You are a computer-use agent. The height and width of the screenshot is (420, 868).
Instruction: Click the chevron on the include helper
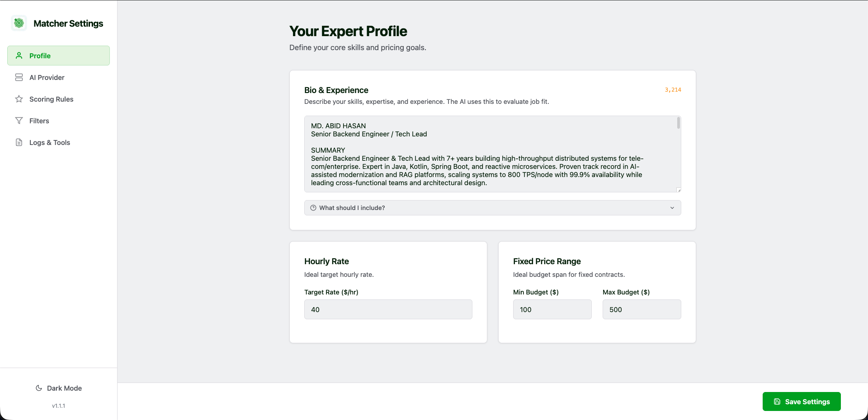click(672, 208)
